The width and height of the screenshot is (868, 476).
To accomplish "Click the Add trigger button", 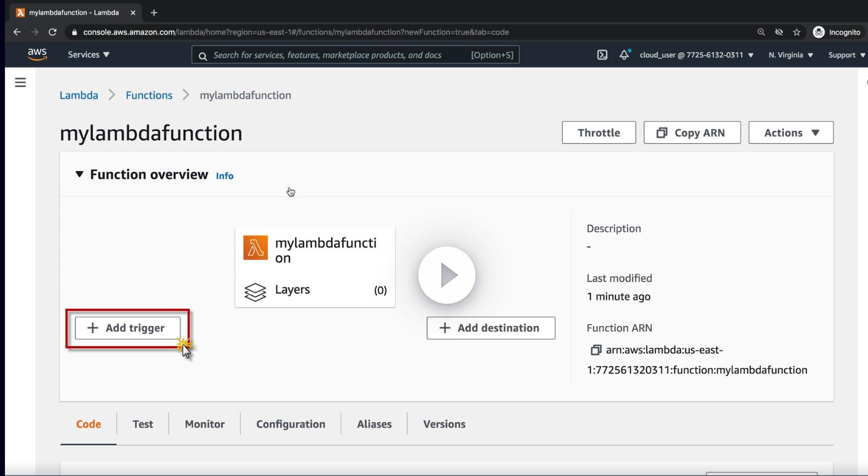I will 128,328.
